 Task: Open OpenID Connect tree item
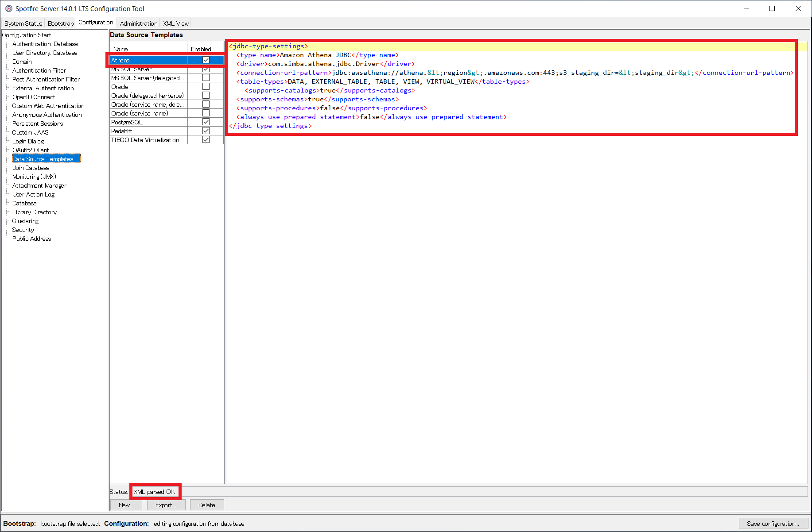click(34, 97)
